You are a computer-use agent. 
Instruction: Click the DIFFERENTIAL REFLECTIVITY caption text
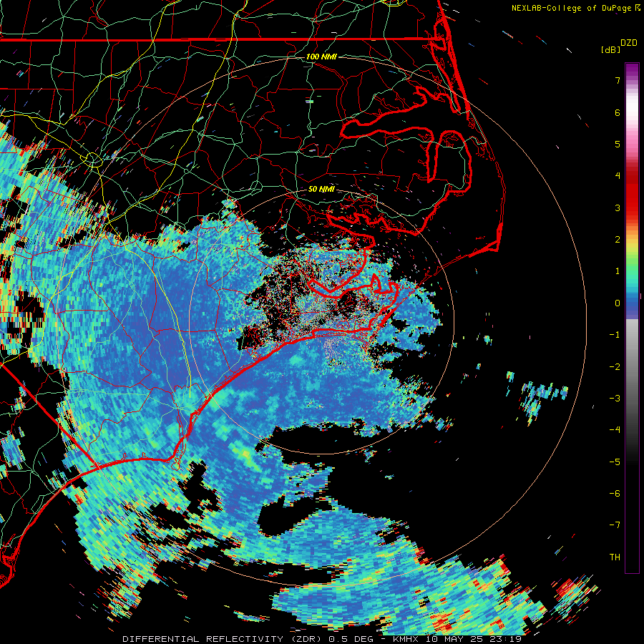coord(203,639)
